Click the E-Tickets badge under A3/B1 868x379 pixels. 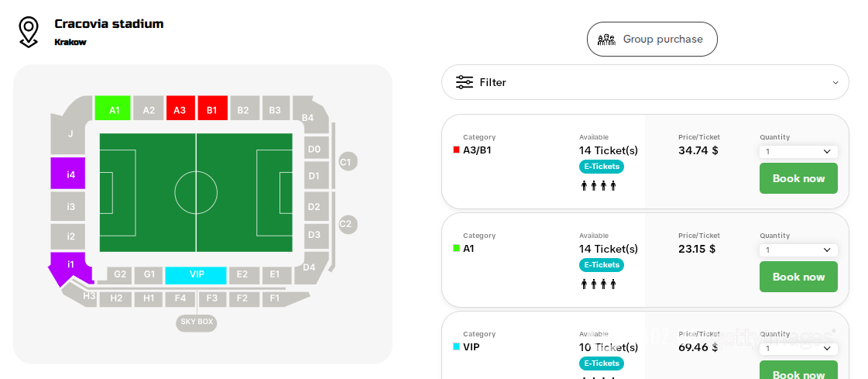601,167
